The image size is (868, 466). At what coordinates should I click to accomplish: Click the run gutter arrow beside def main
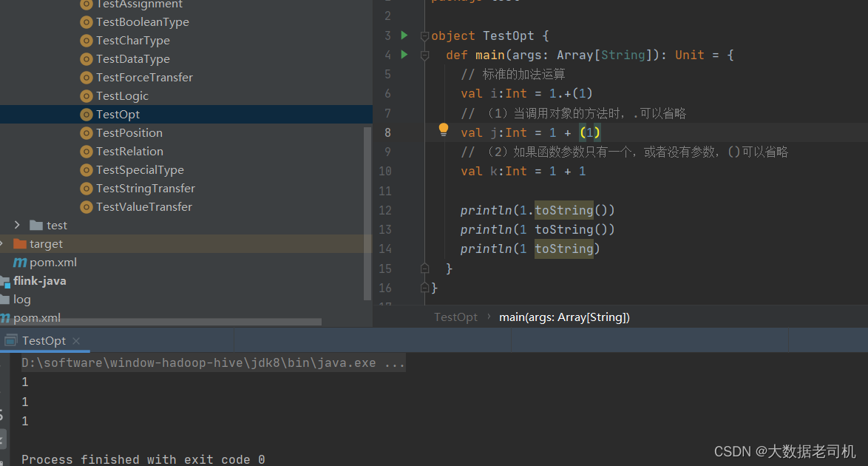coord(404,55)
